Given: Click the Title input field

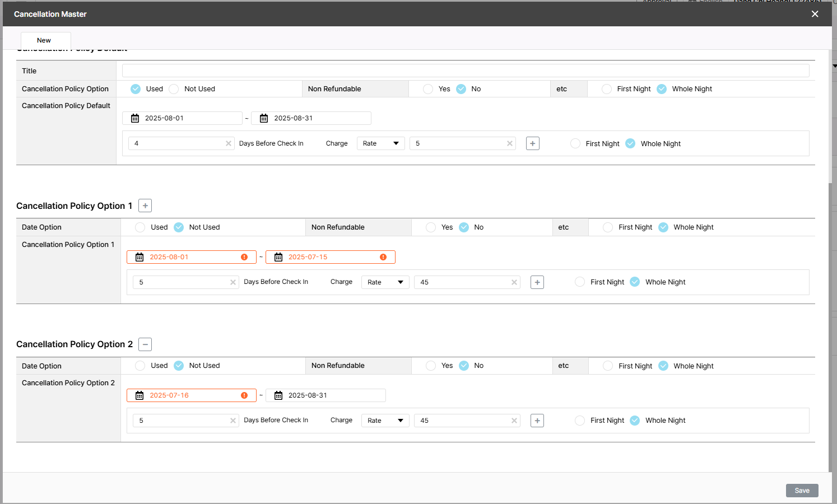Looking at the screenshot, I should tap(465, 71).
